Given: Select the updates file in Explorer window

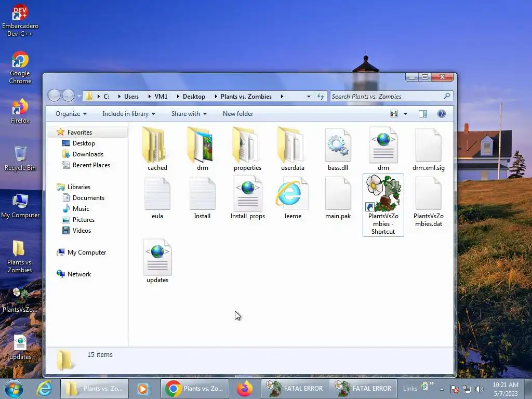Looking at the screenshot, I should tap(157, 261).
